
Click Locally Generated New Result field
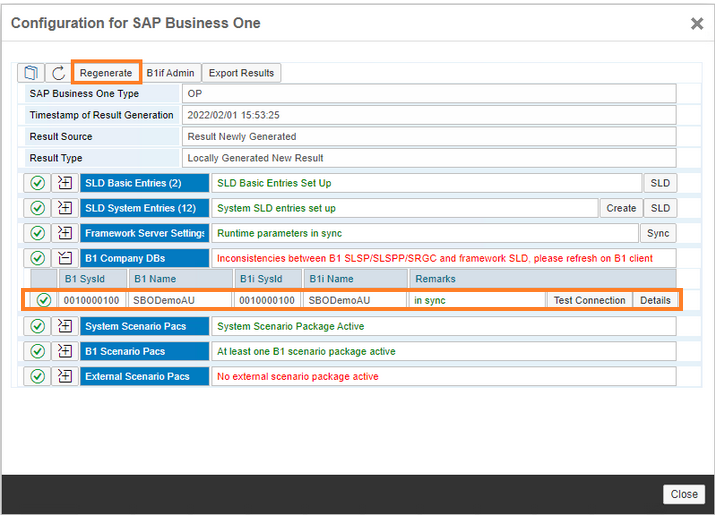click(429, 158)
